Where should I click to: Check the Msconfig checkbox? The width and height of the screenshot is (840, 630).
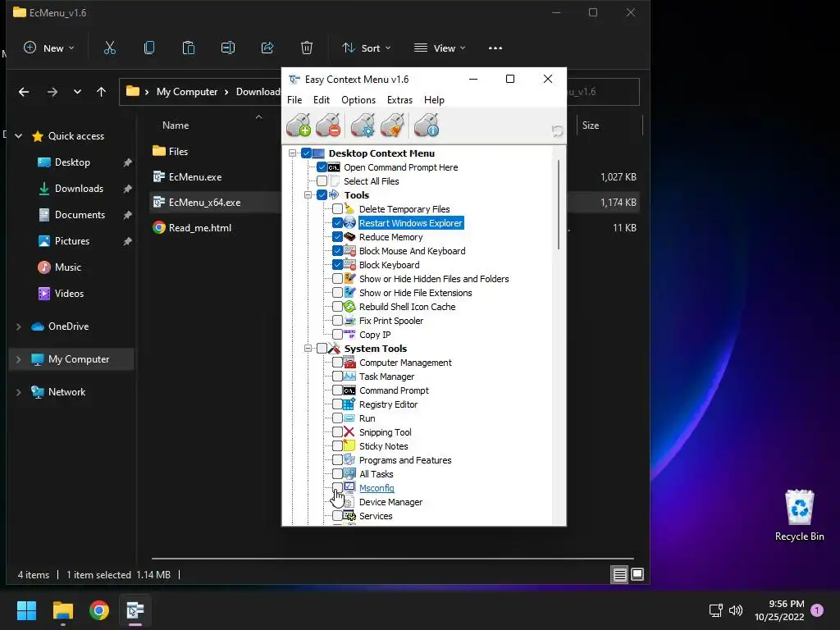[337, 487]
